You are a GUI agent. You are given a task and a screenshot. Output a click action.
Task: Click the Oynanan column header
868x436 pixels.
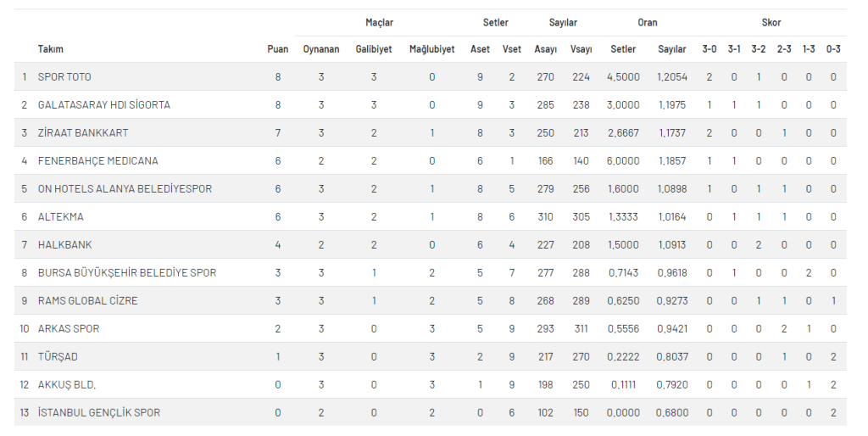click(x=321, y=49)
